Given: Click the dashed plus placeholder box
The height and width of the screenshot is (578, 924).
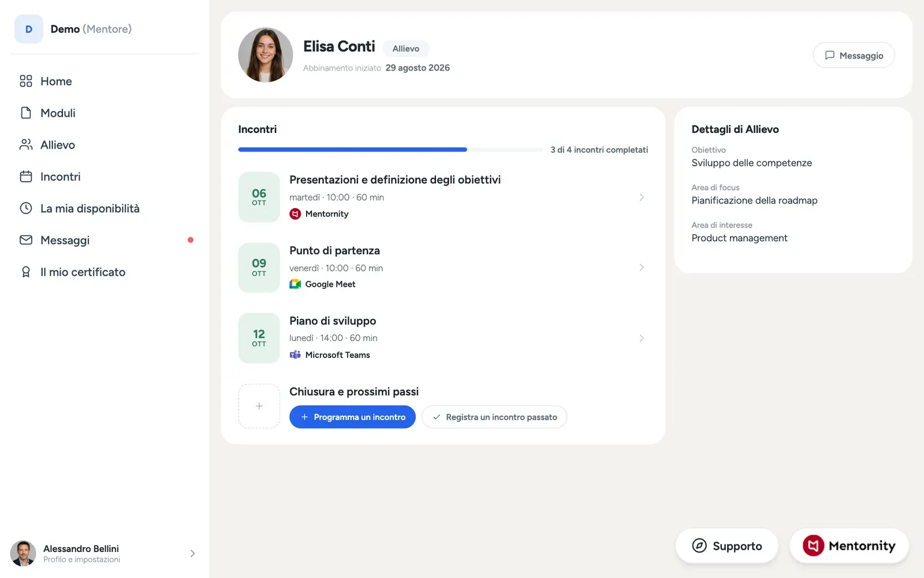Looking at the screenshot, I should pos(259,406).
